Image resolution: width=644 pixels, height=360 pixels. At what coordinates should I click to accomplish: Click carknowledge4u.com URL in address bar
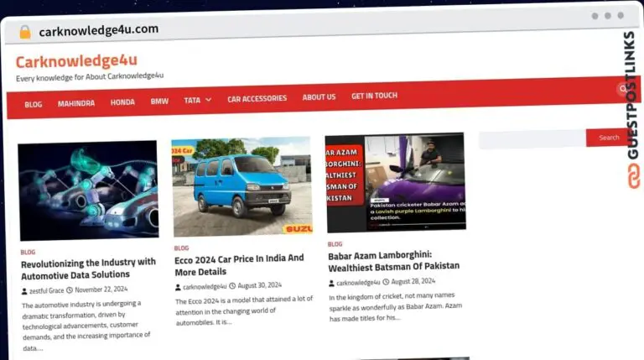(x=99, y=30)
